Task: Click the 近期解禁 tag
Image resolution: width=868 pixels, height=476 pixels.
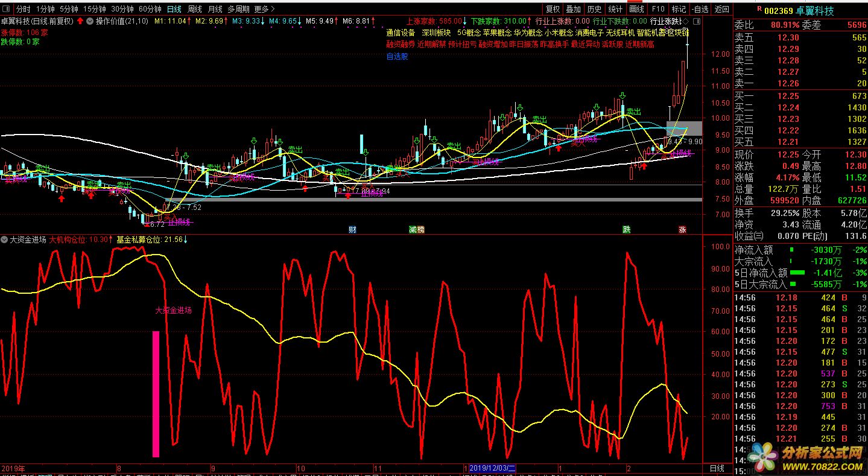Action: pos(432,45)
